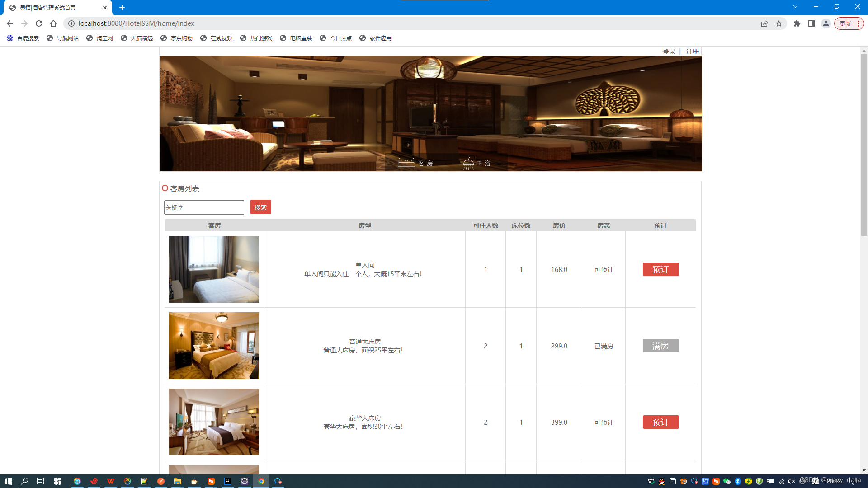Open the 软件应用 bookmark

376,38
